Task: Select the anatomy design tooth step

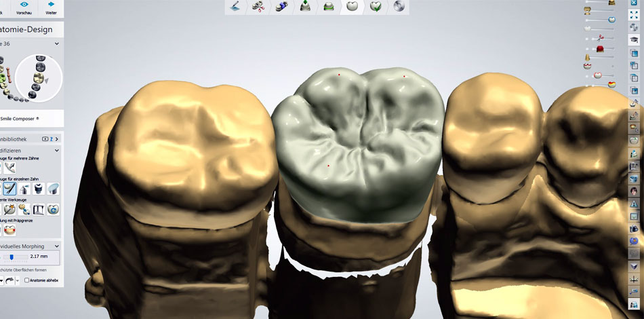Action: click(x=352, y=6)
